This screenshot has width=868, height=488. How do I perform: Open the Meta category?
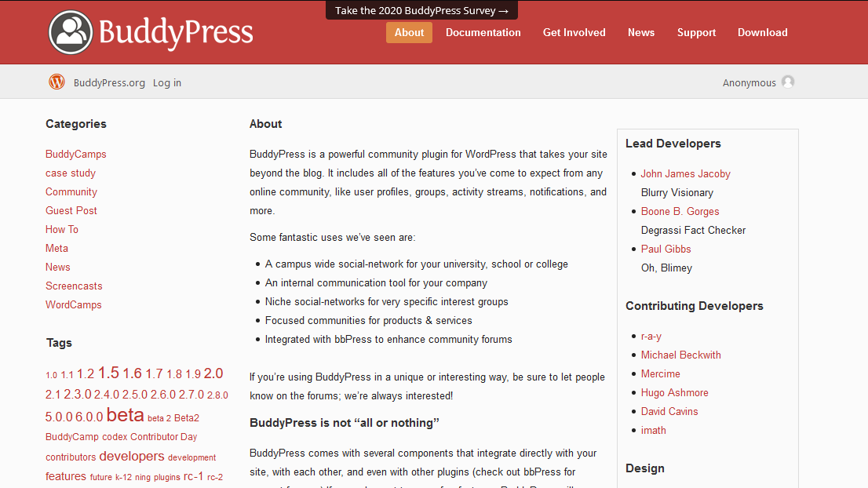[x=57, y=249]
